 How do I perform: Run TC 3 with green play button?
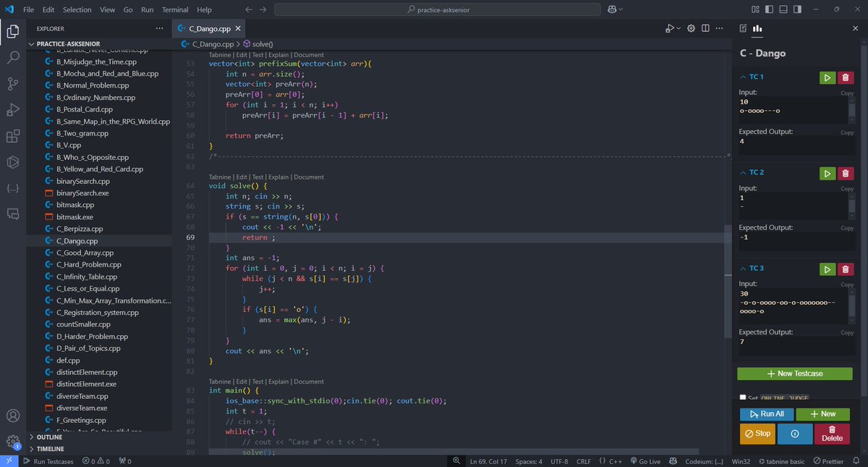827,269
